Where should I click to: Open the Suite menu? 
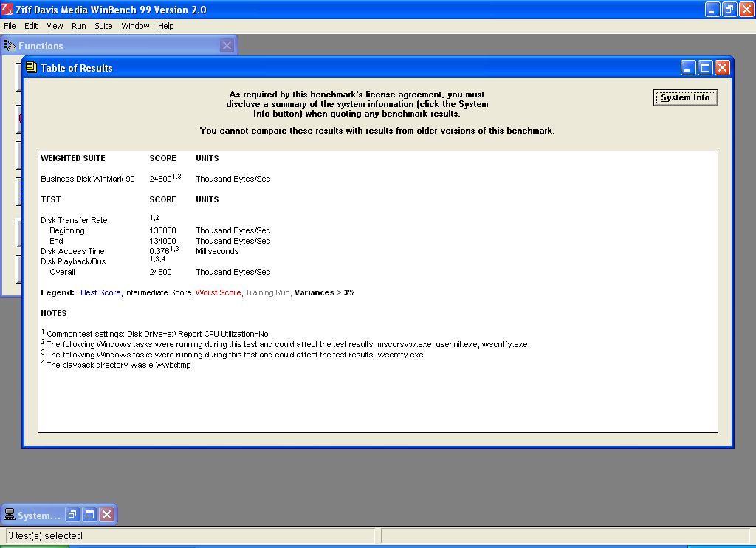[103, 26]
